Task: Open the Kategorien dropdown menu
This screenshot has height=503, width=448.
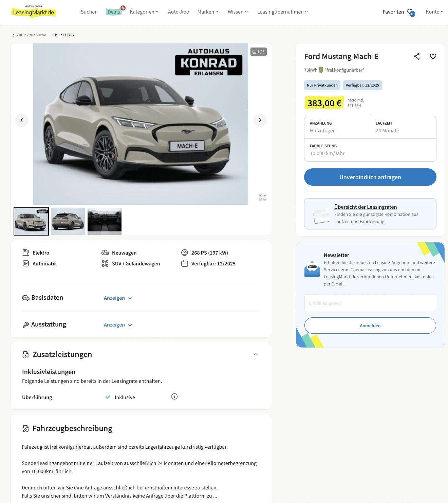Action: click(144, 12)
